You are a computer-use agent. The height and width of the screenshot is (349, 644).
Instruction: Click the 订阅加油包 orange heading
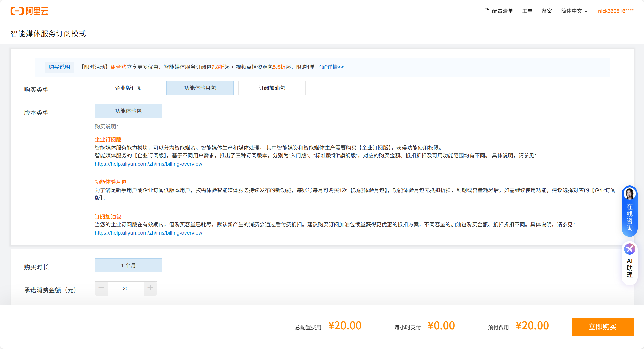click(x=108, y=217)
